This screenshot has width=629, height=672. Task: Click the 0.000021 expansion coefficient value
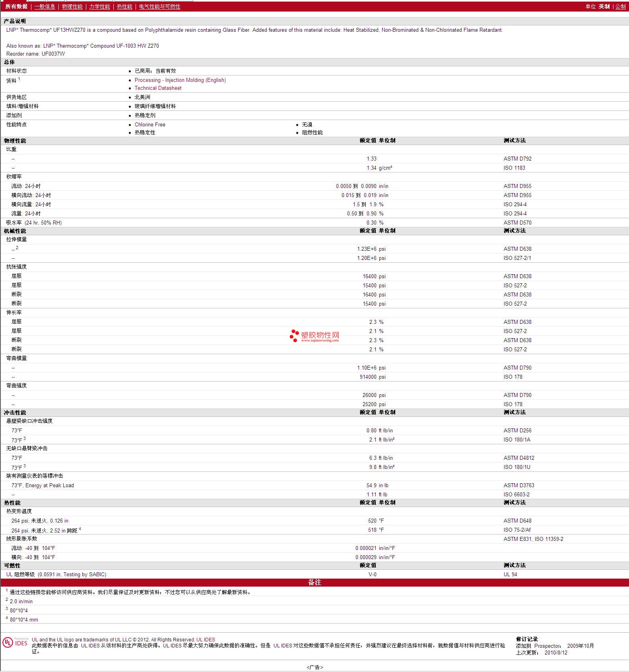pos(366,548)
